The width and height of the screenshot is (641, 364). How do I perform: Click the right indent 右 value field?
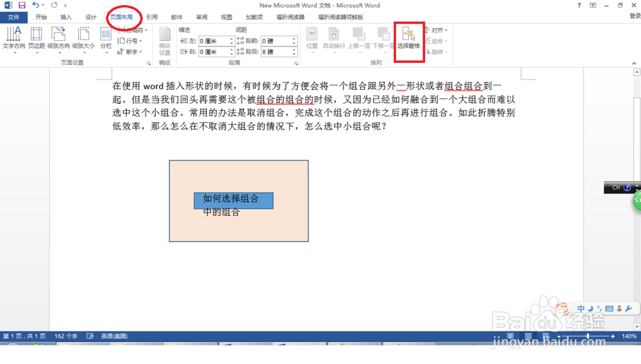point(213,52)
